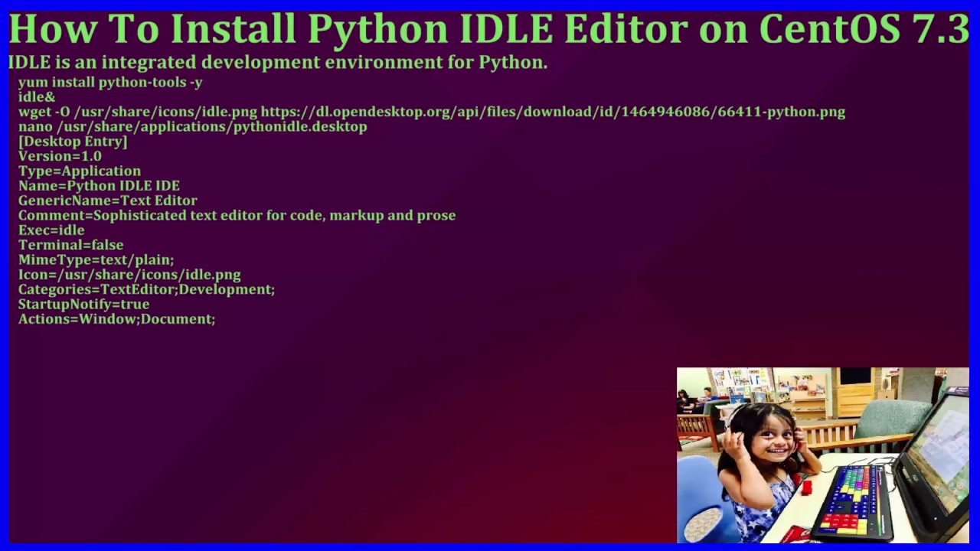Click the wget opendesktop download command line
This screenshot has width=980, height=551.
point(432,112)
